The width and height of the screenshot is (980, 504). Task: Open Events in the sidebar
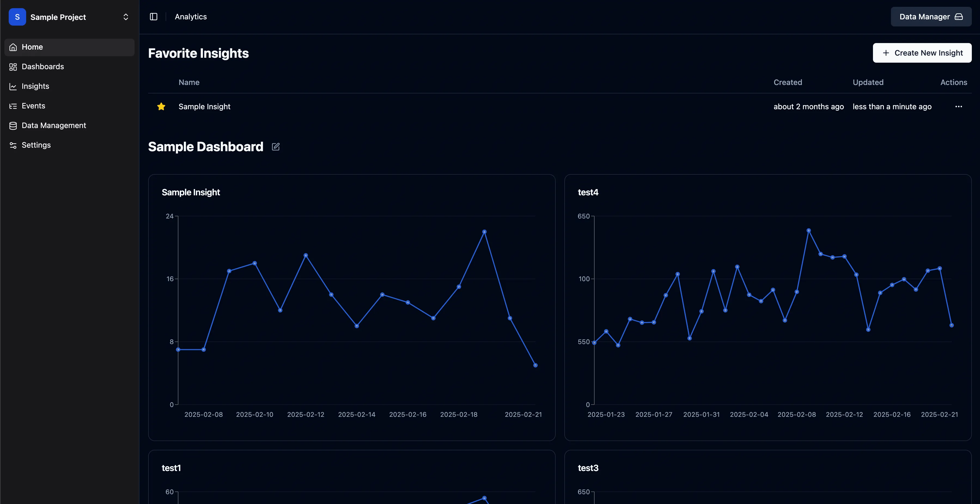tap(69, 106)
